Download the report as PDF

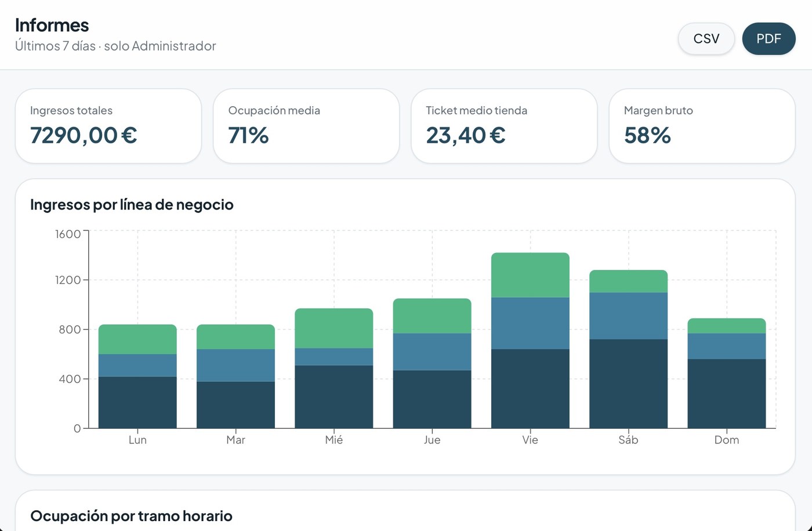769,39
